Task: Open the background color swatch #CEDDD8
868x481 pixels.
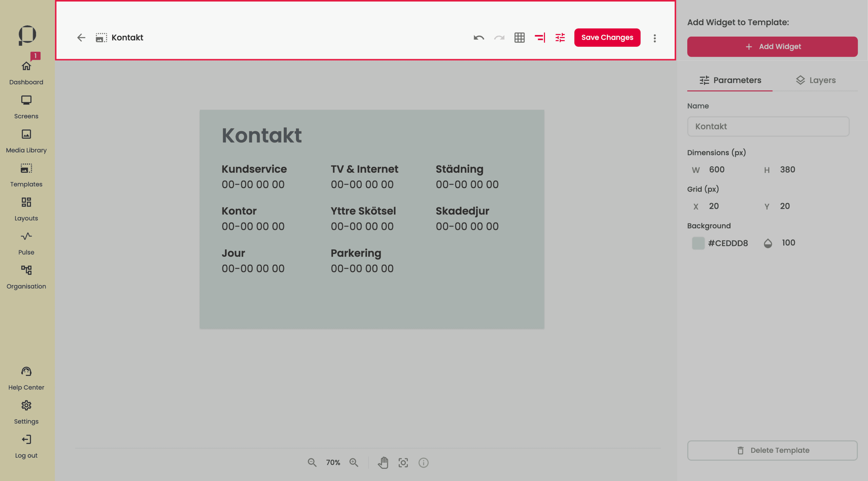Action: (x=698, y=243)
